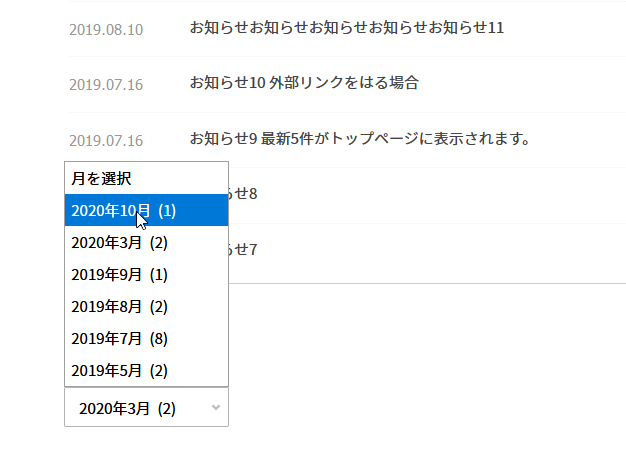Open the お知らせ11 news post link

point(346,28)
